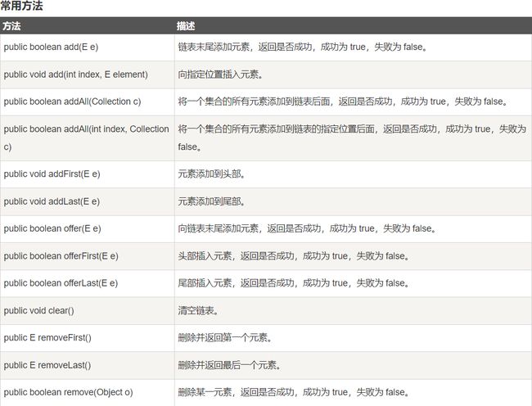Click the 清空链表 description
This screenshot has height=406, width=532.
tap(198, 311)
